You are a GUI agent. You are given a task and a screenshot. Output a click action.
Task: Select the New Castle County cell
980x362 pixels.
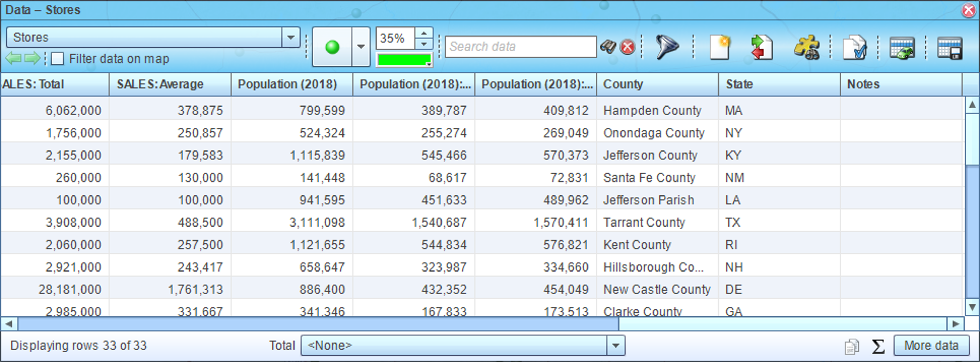[x=657, y=289]
